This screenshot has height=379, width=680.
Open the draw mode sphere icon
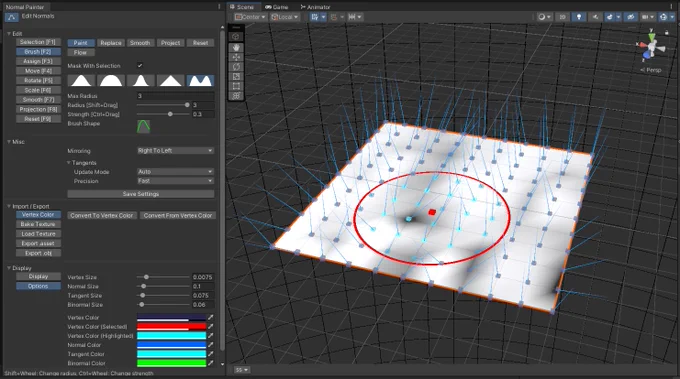(x=544, y=17)
